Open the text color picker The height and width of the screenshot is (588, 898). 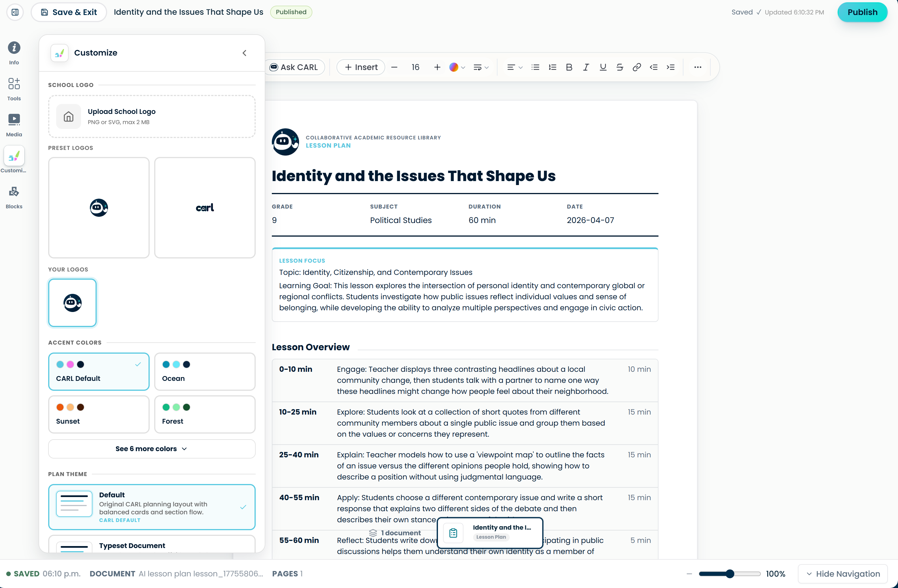click(457, 67)
